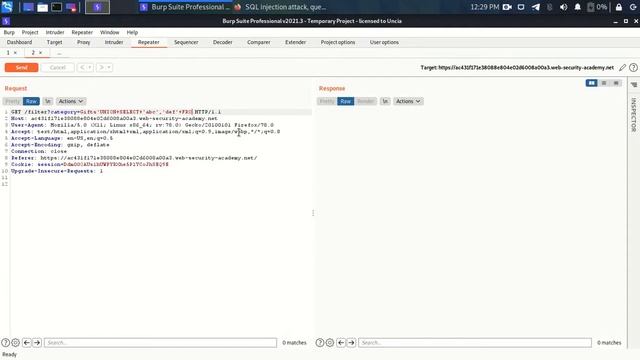Open help for the response search bar
640x360 pixels.
click(x=320, y=342)
